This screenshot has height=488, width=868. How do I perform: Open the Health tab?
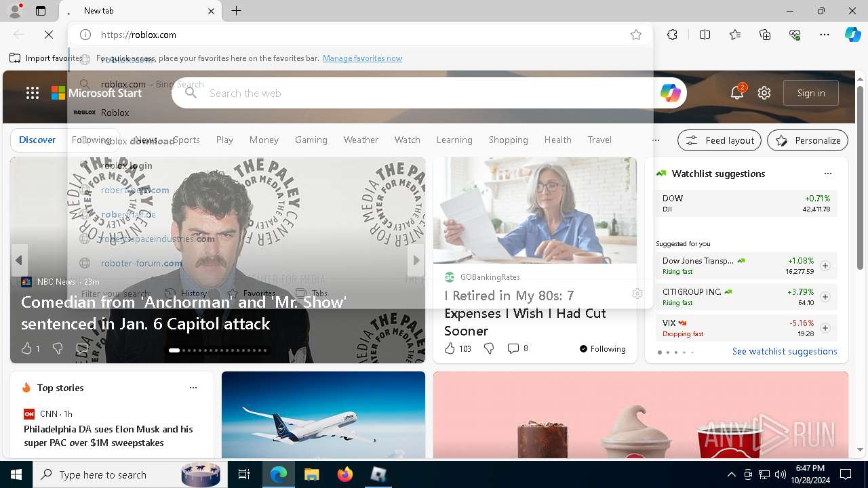pos(557,140)
